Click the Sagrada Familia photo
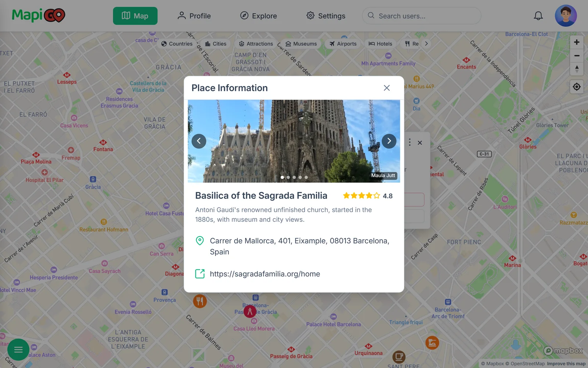 point(294,141)
